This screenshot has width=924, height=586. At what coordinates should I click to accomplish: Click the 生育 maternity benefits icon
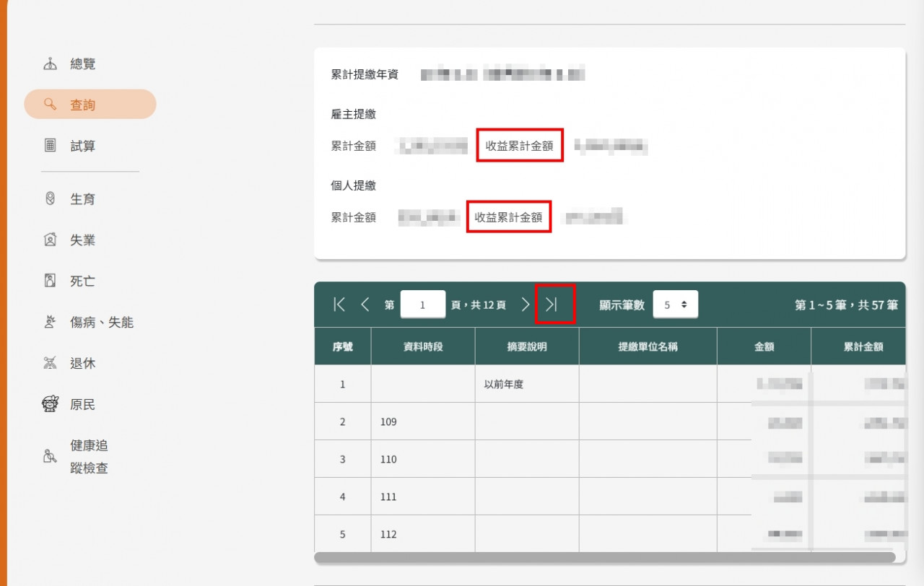pos(50,198)
